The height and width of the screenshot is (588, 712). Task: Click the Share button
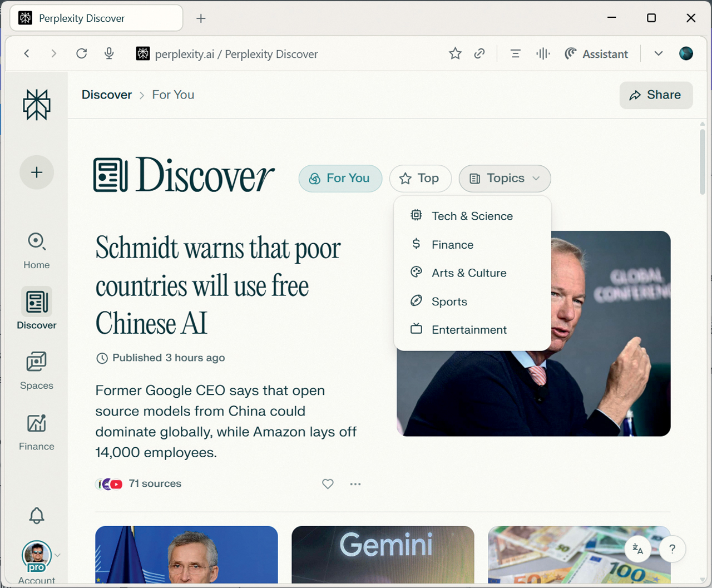coord(656,95)
